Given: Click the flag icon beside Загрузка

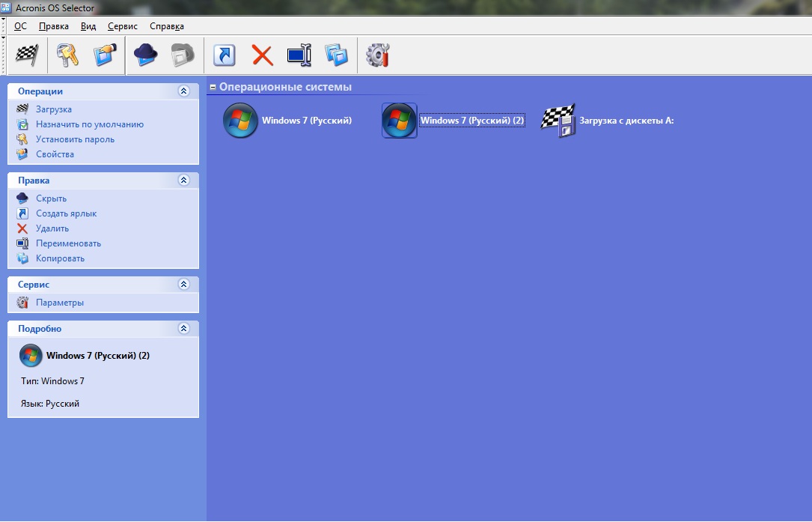Looking at the screenshot, I should (x=22, y=109).
